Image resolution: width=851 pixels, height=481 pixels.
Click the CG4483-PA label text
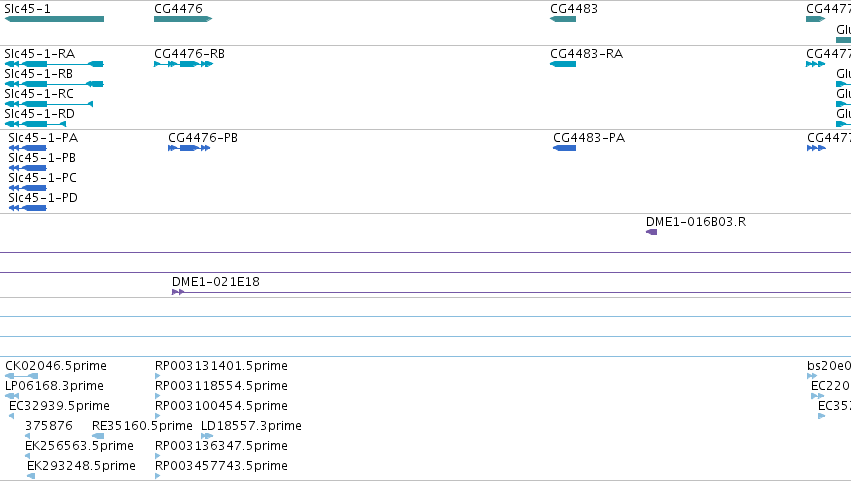589,138
